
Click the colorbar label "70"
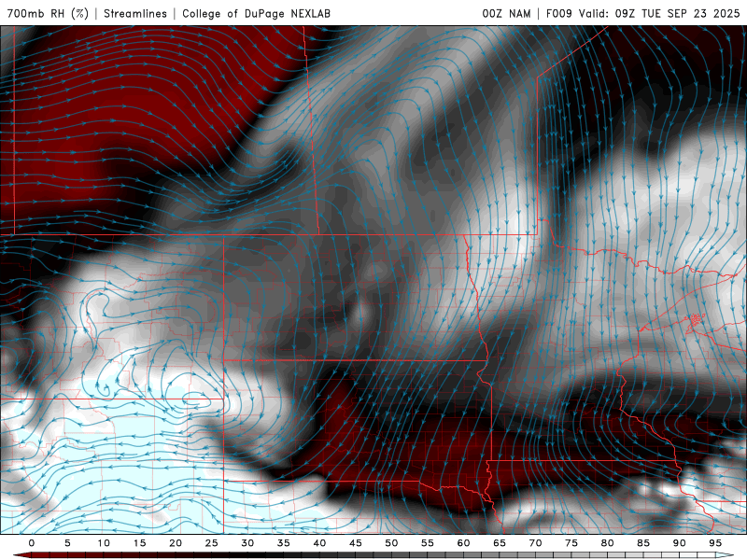[x=535, y=543]
